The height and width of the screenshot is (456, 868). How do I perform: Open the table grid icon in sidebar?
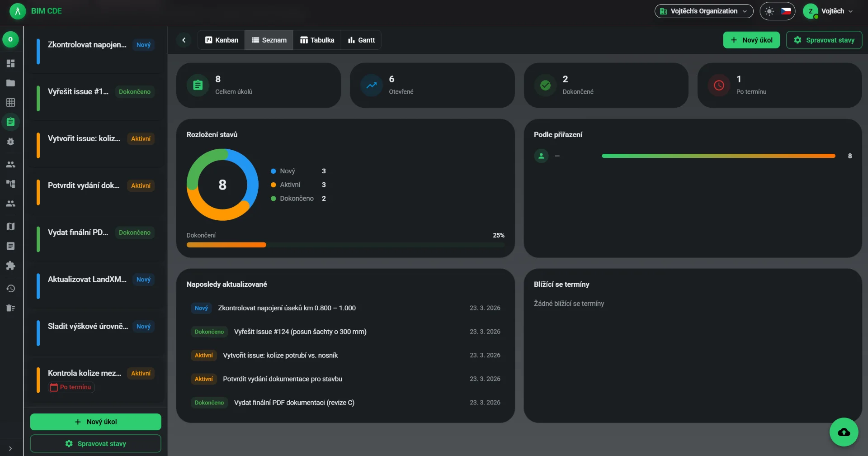(x=10, y=102)
